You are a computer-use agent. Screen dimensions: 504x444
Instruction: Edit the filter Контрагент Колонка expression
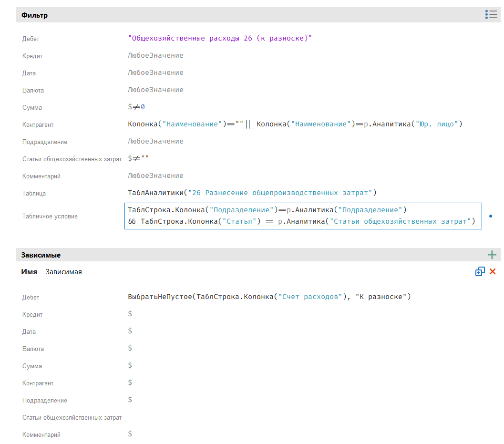coord(295,124)
